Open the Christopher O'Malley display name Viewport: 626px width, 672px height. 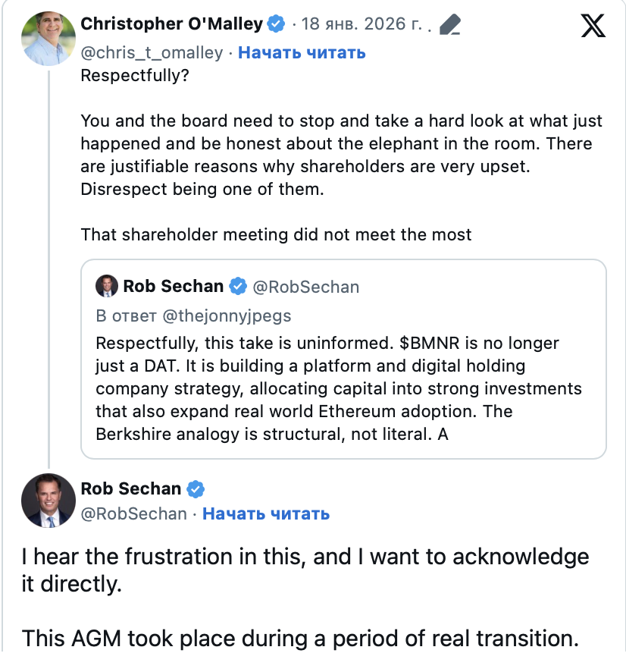[x=171, y=24]
